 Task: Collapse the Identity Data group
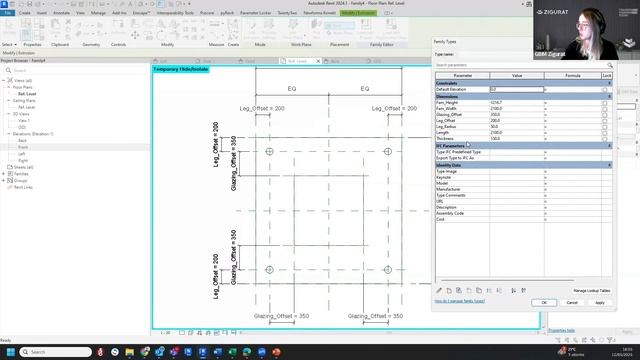(609, 165)
